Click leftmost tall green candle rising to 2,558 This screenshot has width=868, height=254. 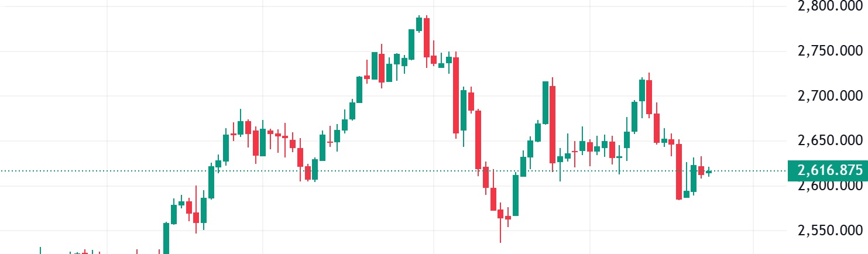click(x=166, y=238)
